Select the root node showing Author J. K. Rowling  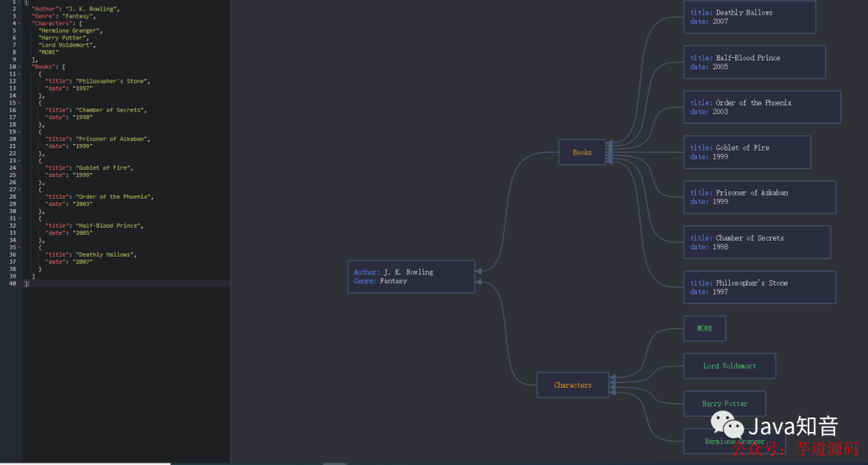411,277
